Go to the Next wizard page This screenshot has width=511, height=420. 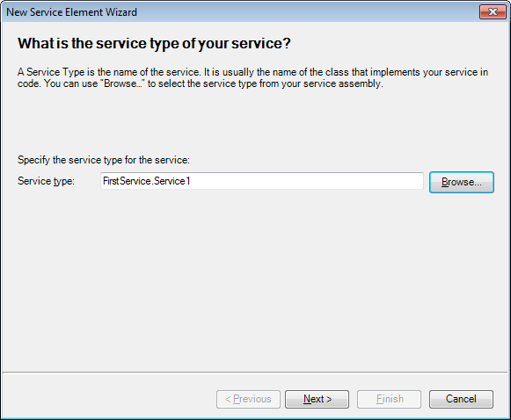(318, 399)
